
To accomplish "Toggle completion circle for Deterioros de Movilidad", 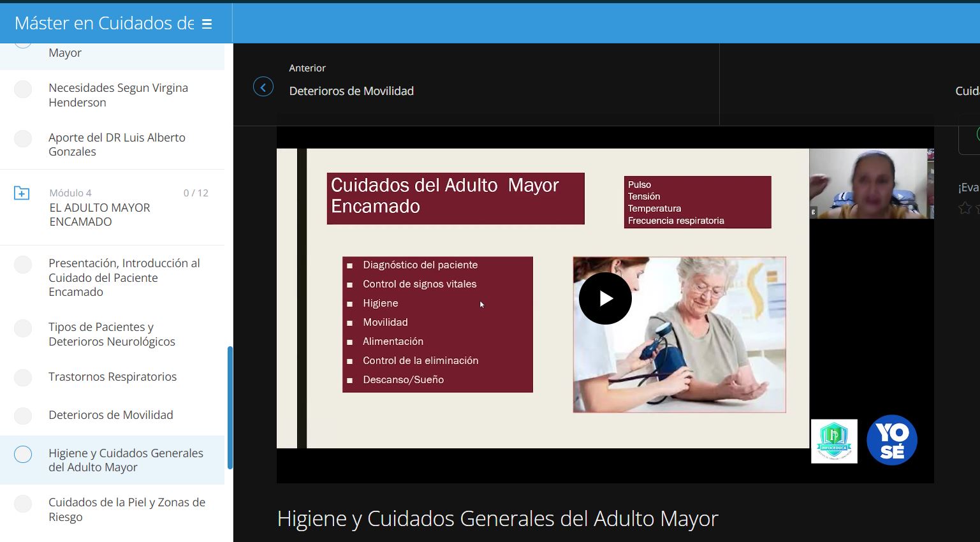I will point(23,416).
